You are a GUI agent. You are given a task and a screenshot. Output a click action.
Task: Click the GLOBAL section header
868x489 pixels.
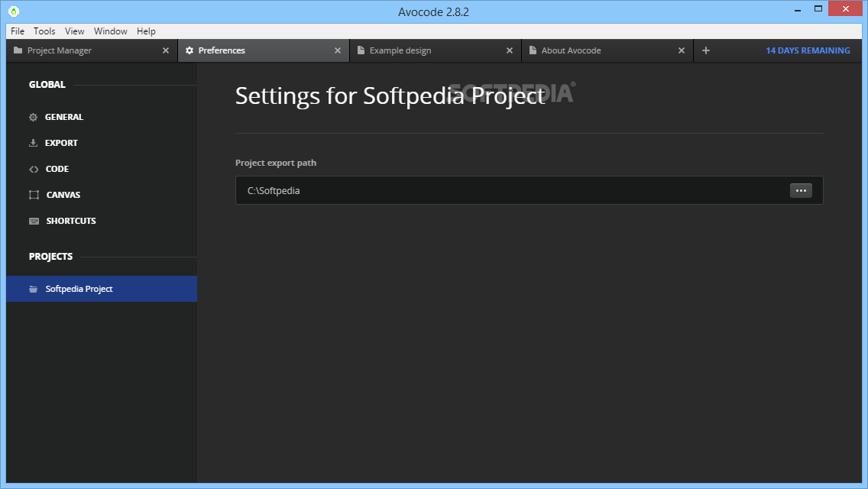point(47,85)
